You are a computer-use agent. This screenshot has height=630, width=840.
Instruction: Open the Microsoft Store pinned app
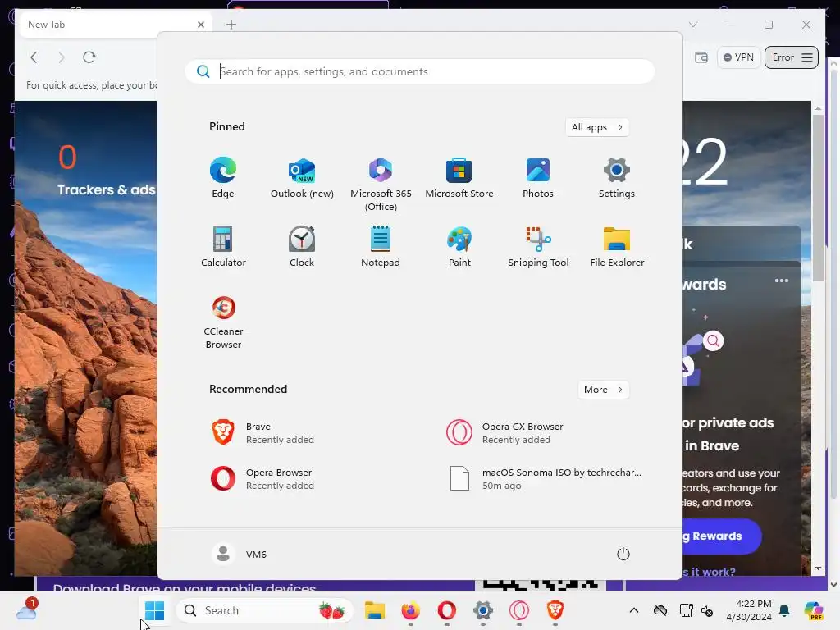(x=459, y=178)
